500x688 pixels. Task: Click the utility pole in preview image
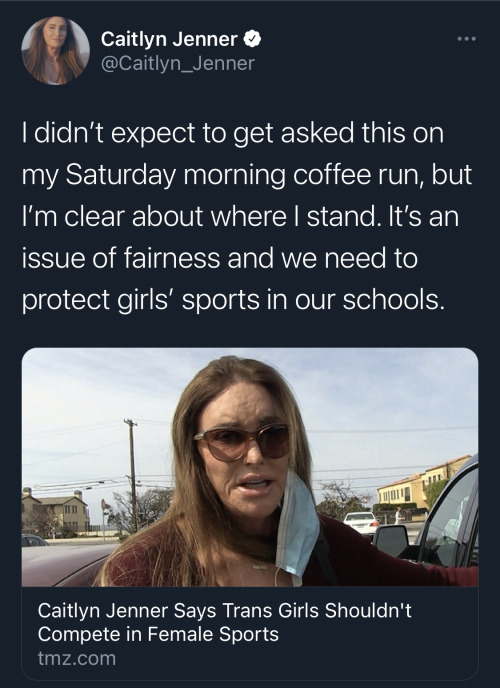click(x=132, y=474)
